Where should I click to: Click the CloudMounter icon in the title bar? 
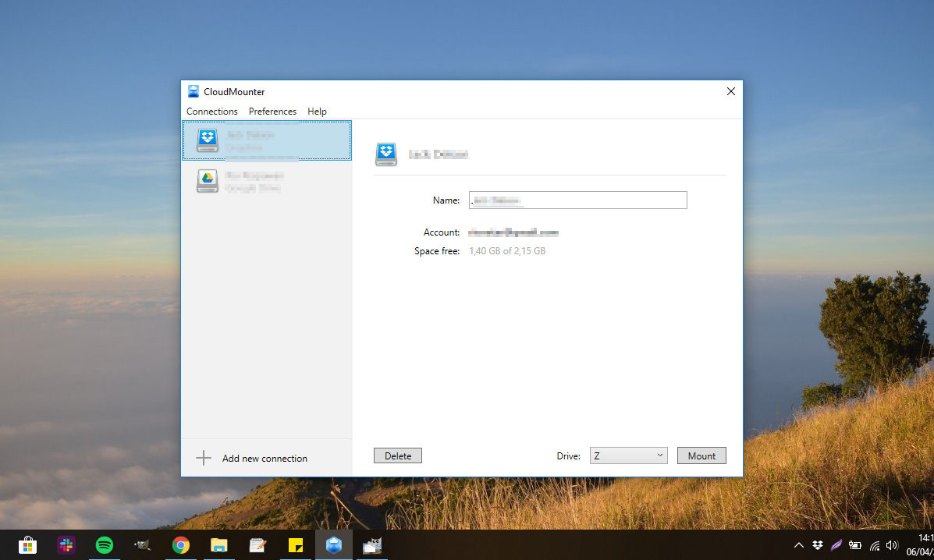(x=193, y=91)
